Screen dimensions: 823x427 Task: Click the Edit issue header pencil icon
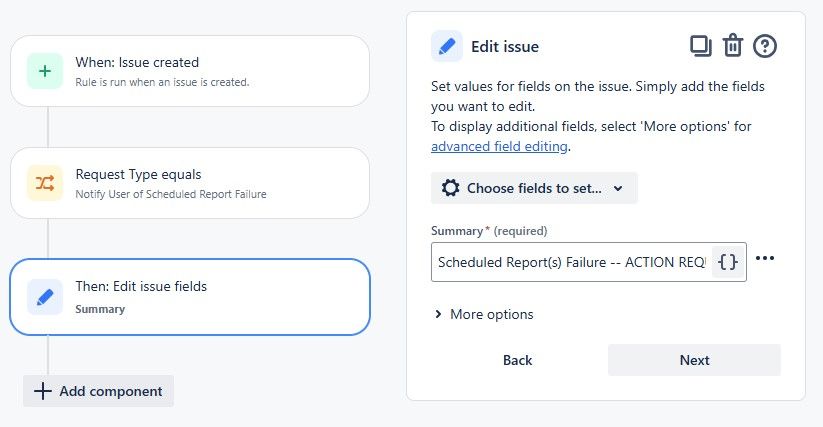[447, 47]
